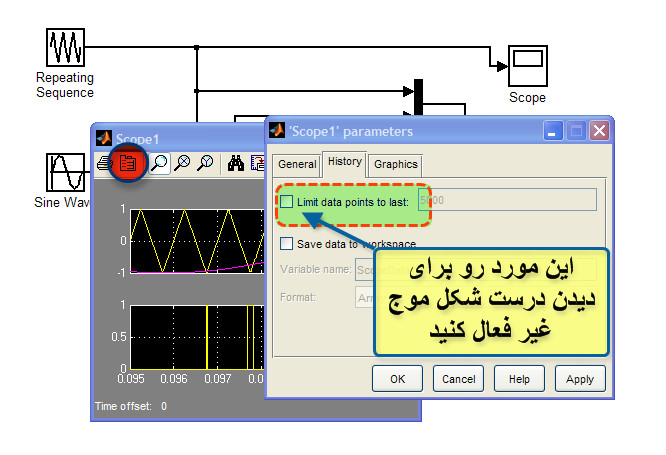Click the binoculars autoscale icon
Viewport: 666px width, 455px height.
237,163
